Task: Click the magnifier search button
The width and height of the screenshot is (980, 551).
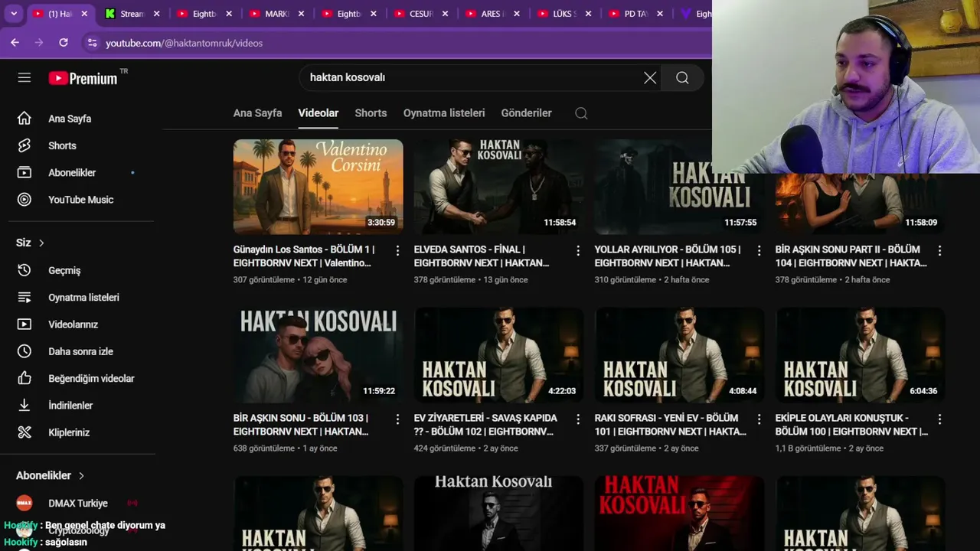Action: (682, 77)
